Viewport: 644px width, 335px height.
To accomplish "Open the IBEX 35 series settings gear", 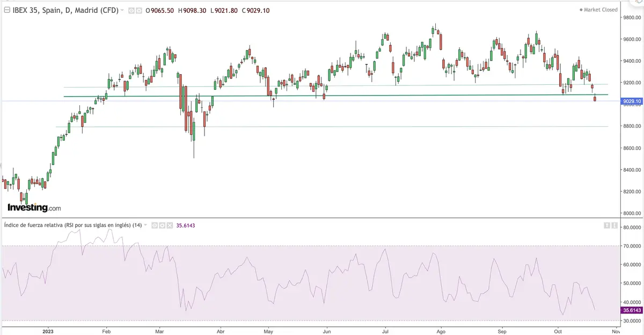I will tap(140, 10).
